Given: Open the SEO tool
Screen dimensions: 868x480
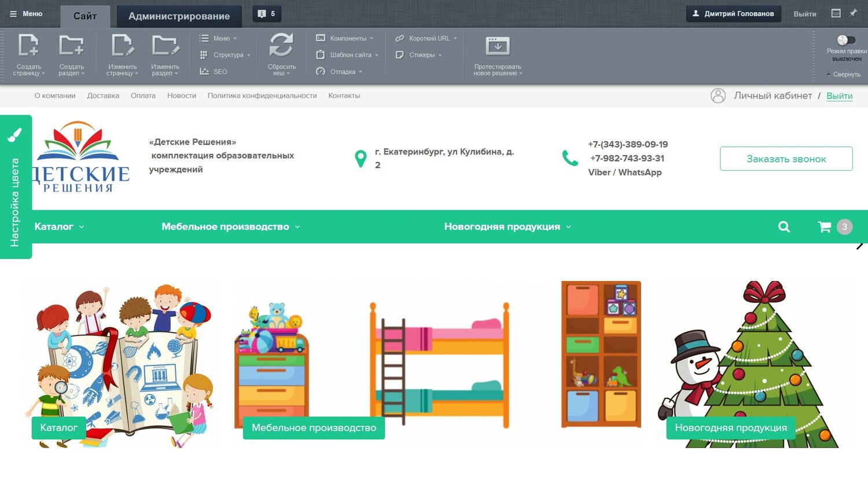Looking at the screenshot, I should click(x=214, y=72).
